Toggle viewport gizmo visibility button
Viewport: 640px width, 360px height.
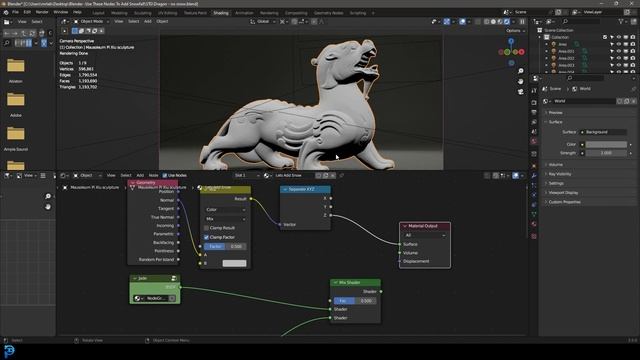point(447,21)
